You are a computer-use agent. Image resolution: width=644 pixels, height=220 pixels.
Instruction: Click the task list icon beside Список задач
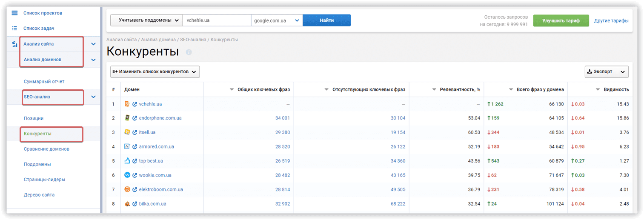click(x=14, y=29)
